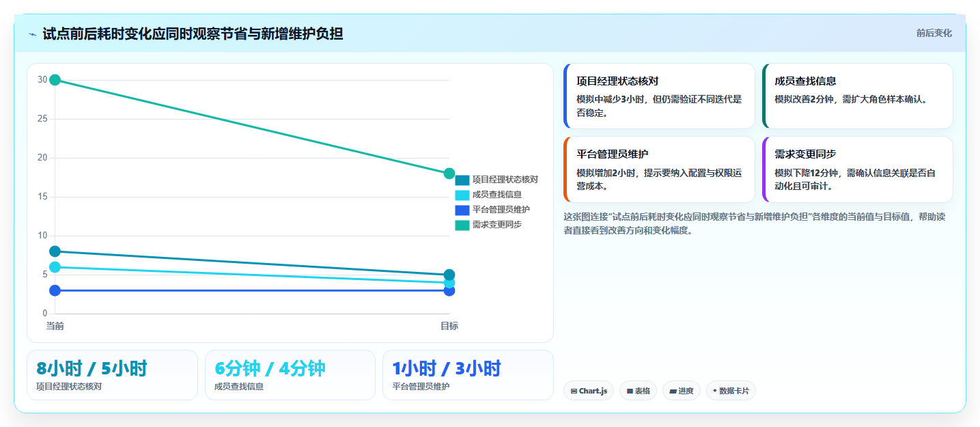Click the 目标 x-axis label
The height and width of the screenshot is (427, 980).
449,326
